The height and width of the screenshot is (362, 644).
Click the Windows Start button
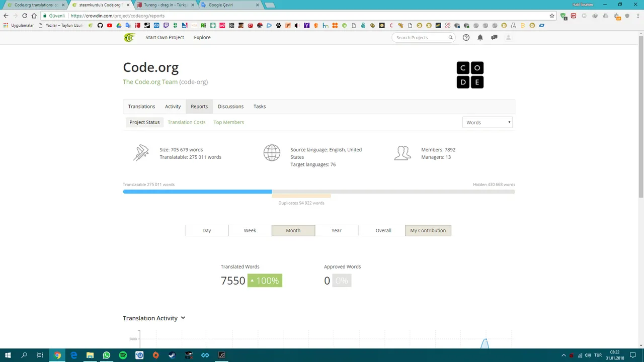pyautogui.click(x=8, y=355)
